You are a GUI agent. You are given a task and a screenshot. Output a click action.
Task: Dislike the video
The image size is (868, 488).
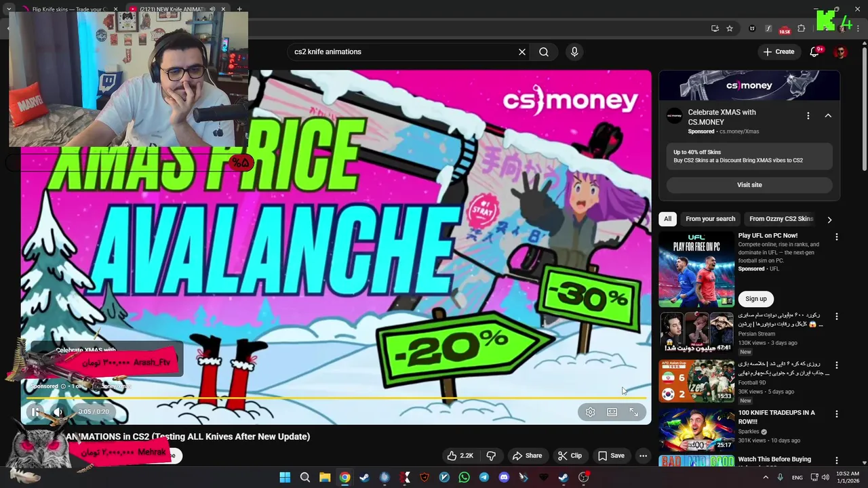491,455
